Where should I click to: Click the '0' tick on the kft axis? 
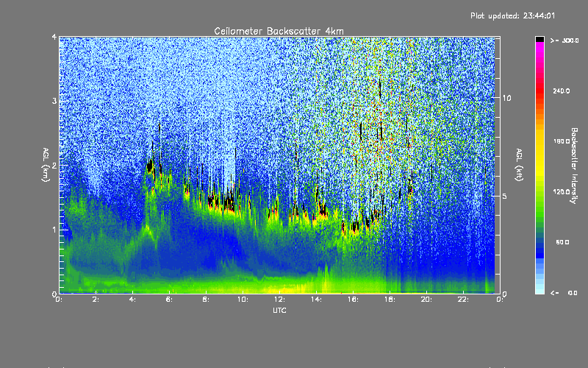coord(505,294)
